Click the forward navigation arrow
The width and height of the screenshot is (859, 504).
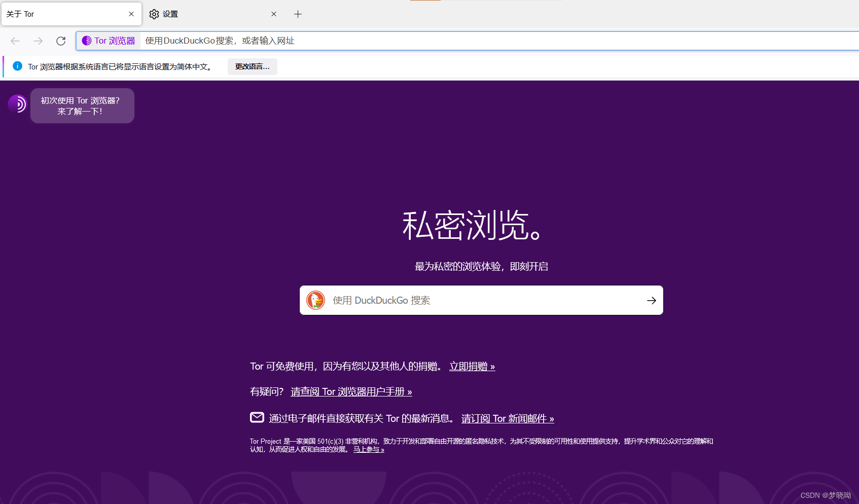click(38, 41)
